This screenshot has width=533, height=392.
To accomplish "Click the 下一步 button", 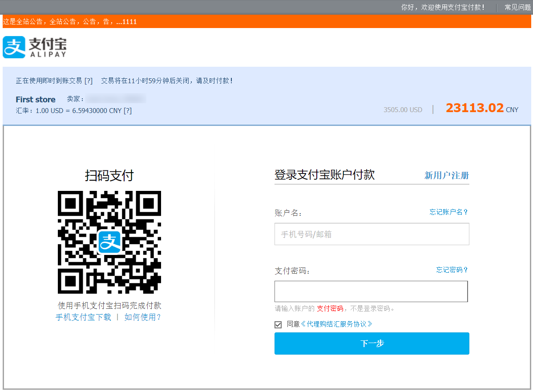I will 372,344.
